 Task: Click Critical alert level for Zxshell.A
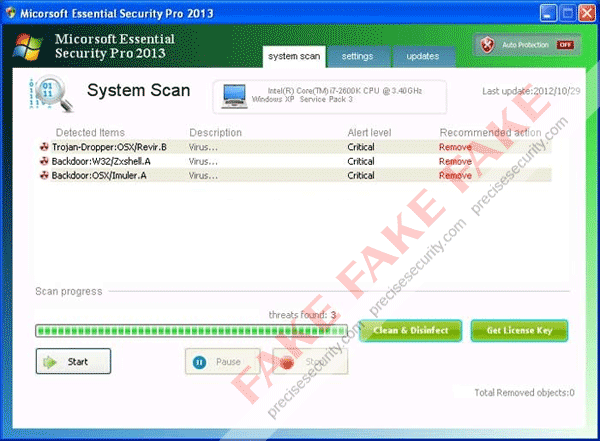click(x=361, y=162)
